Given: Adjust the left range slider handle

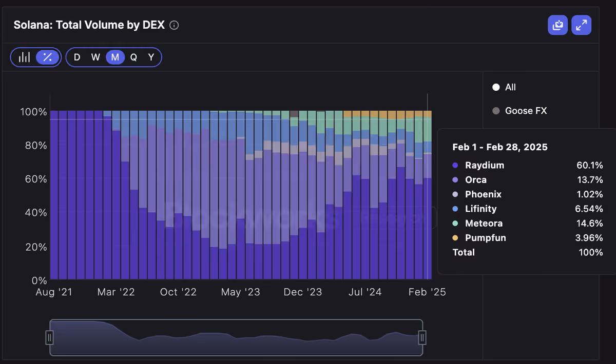Looking at the screenshot, I should click(x=50, y=337).
